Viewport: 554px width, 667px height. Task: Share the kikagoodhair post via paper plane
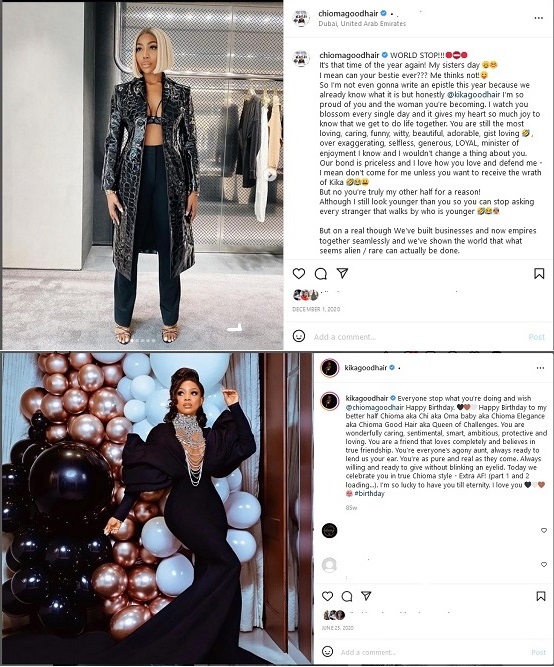(x=366, y=596)
